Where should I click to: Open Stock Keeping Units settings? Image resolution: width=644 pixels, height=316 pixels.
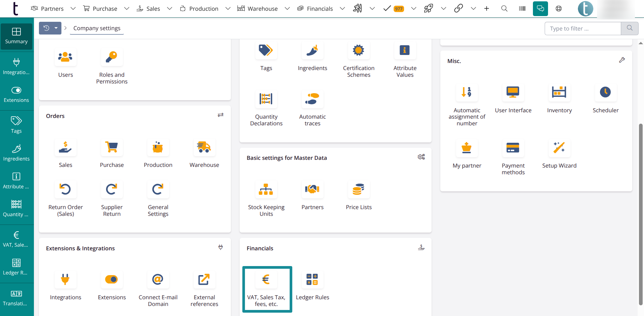pos(266,190)
